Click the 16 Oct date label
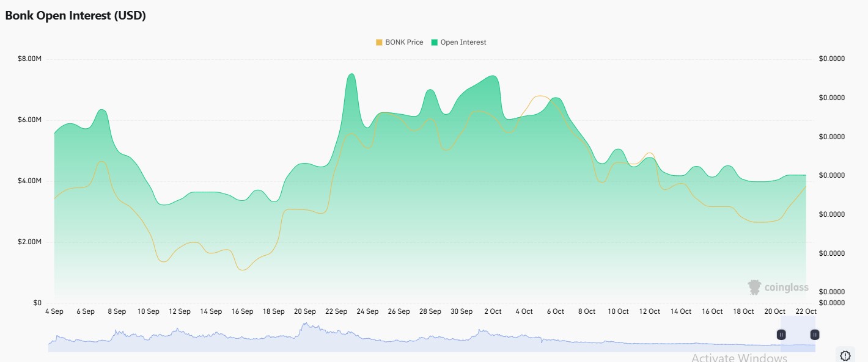The height and width of the screenshot is (362, 868). [x=712, y=311]
